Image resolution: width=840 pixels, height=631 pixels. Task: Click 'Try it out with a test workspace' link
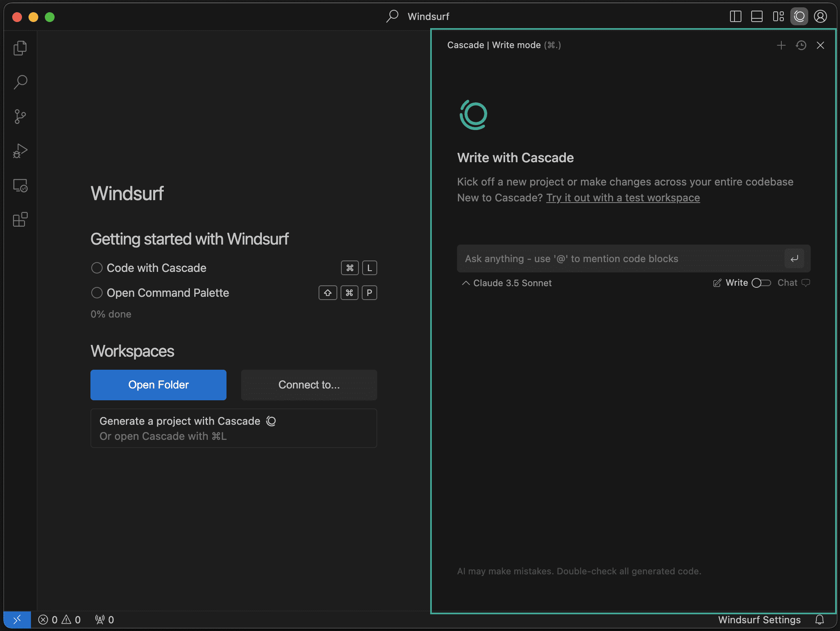click(623, 197)
